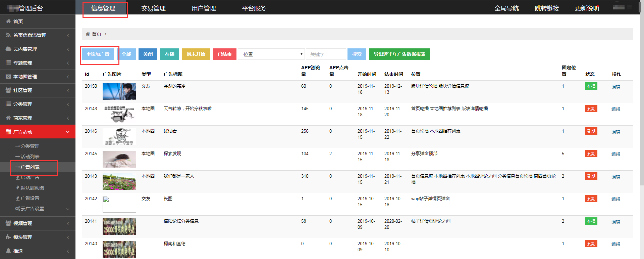This screenshot has width=644, height=259.
Task: Expand the 云广告设置 submenu chevron
Action: pos(68,209)
